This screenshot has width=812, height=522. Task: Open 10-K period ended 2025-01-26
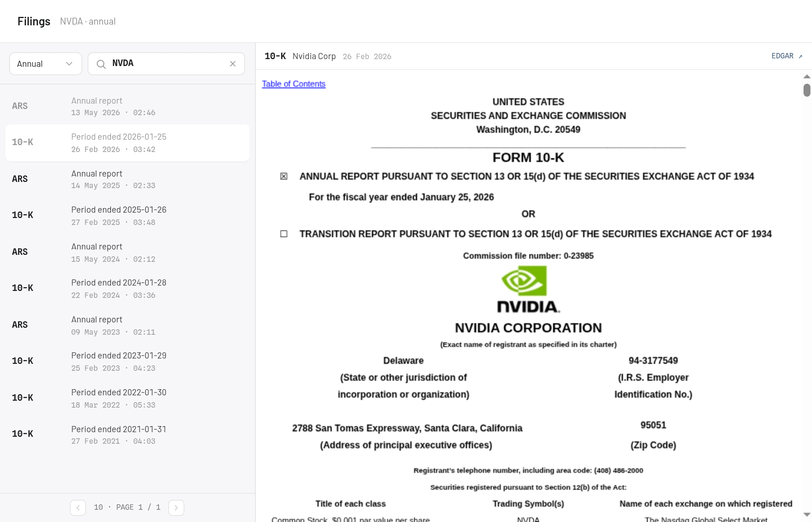pyautogui.click(x=128, y=216)
